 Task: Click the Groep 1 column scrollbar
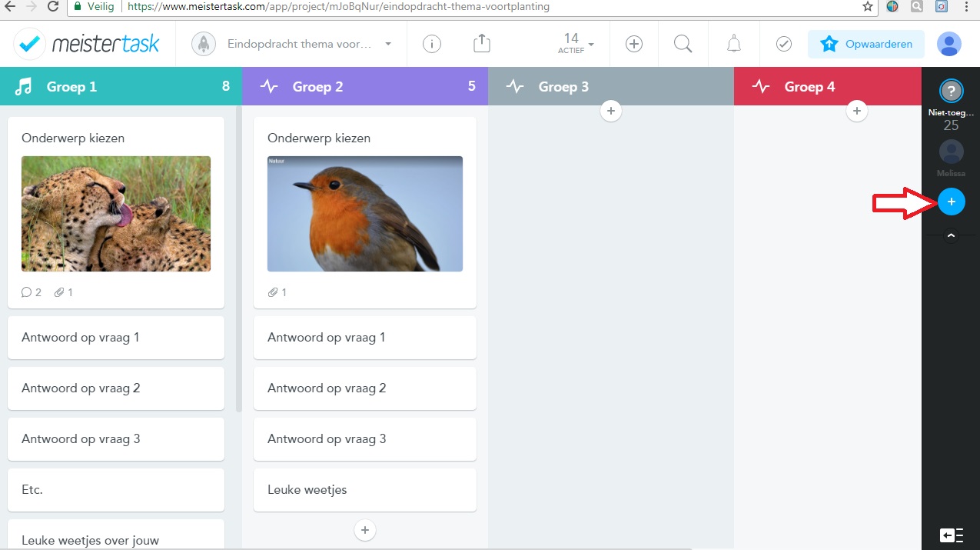pos(238,262)
